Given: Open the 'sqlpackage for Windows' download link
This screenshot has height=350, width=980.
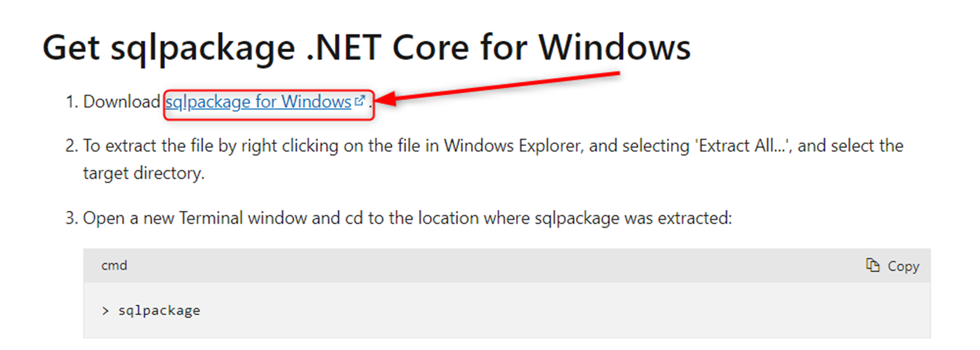Looking at the screenshot, I should 258,101.
